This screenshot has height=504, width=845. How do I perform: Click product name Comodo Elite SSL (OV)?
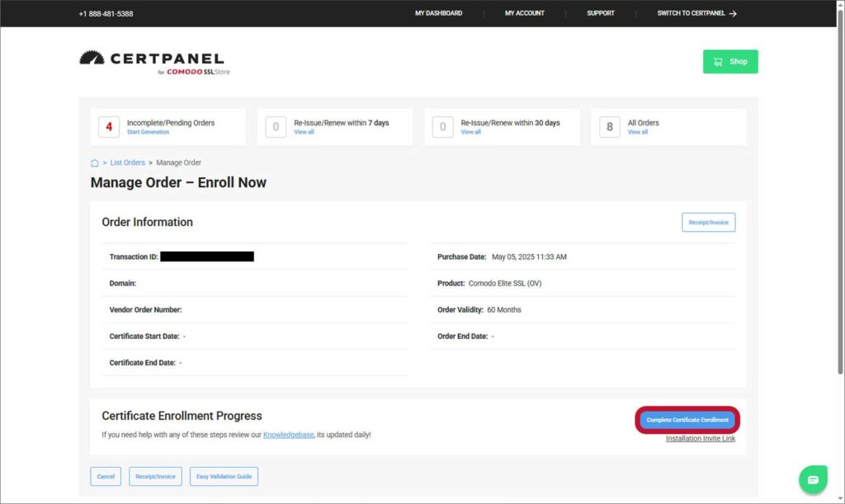tap(505, 283)
